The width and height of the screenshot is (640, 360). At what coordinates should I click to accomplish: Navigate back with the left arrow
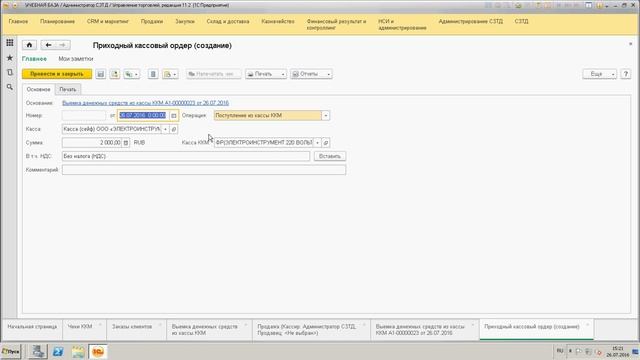pyautogui.click(x=49, y=45)
